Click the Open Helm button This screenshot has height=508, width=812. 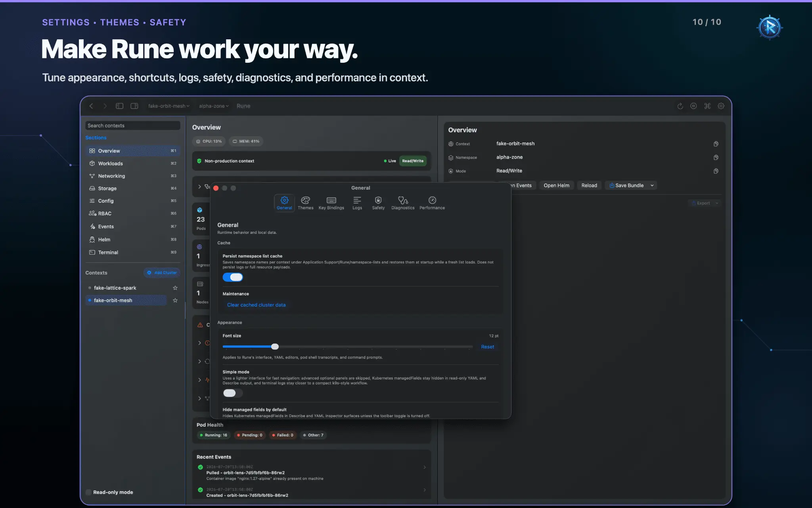pos(556,185)
